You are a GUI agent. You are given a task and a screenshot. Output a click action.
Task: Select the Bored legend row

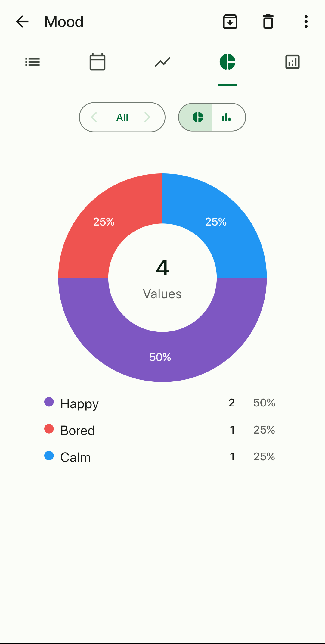pos(77,430)
